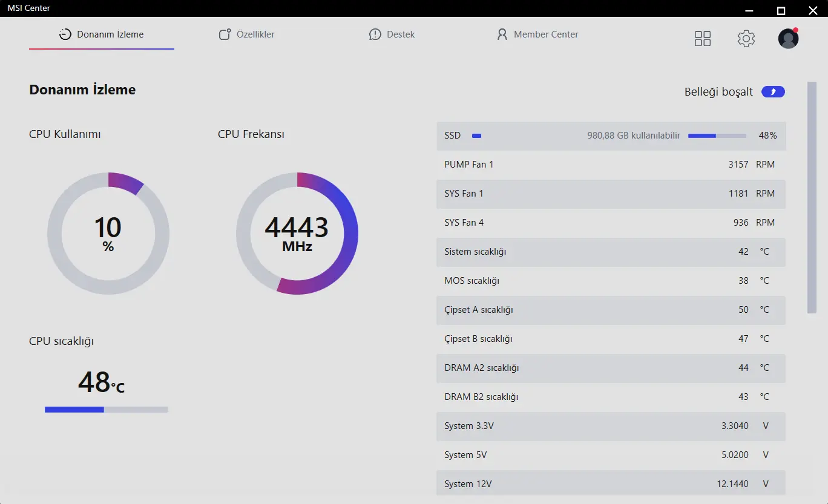This screenshot has width=828, height=504.
Task: Select the DRAM A2 sıcaklığı row
Action: (x=611, y=368)
